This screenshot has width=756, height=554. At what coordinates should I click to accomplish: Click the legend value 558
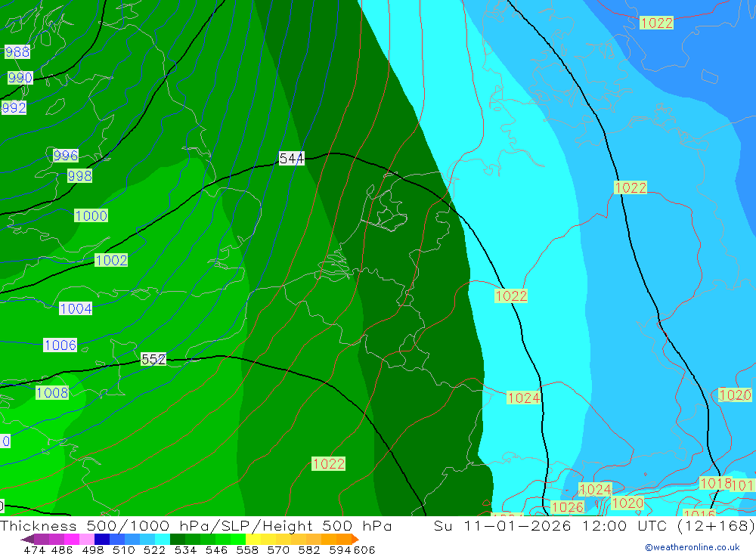pyautogui.click(x=247, y=549)
